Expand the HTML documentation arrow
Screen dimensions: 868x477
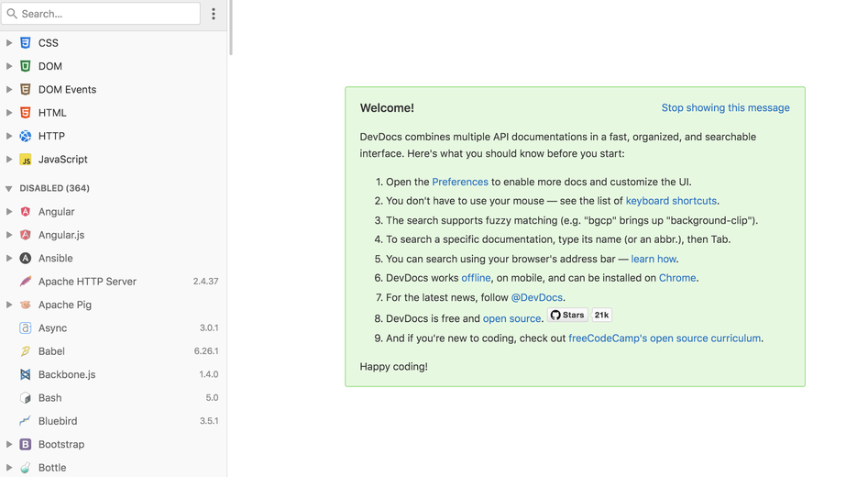click(9, 113)
